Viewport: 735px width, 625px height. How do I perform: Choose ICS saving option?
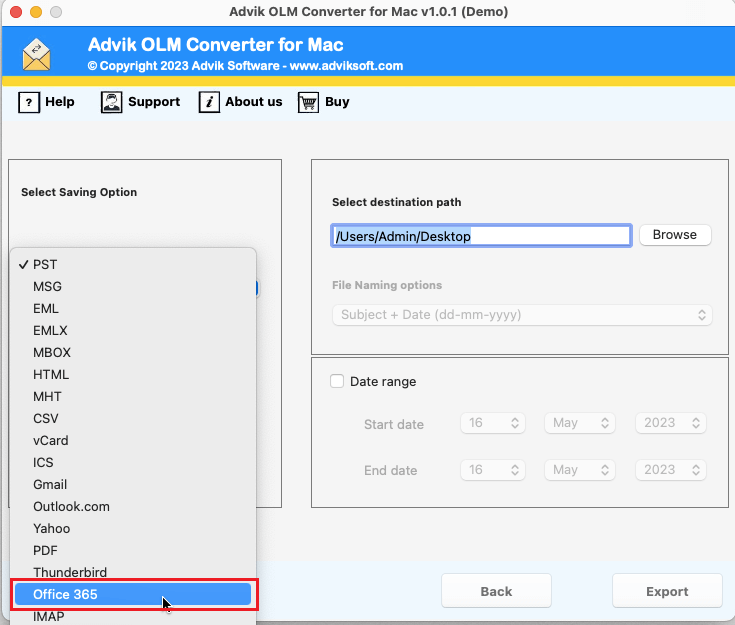coord(133,462)
